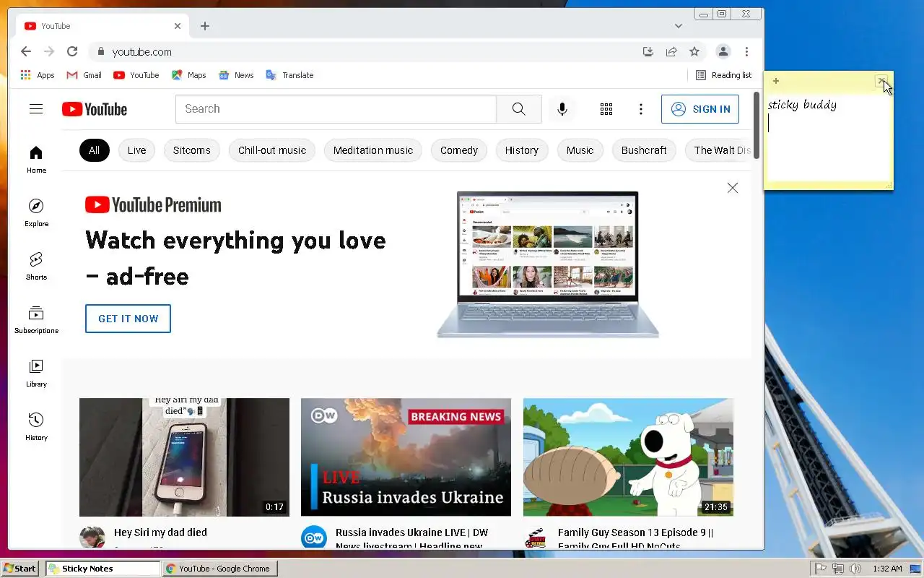Dismiss the YouTube Premium banner

733,188
